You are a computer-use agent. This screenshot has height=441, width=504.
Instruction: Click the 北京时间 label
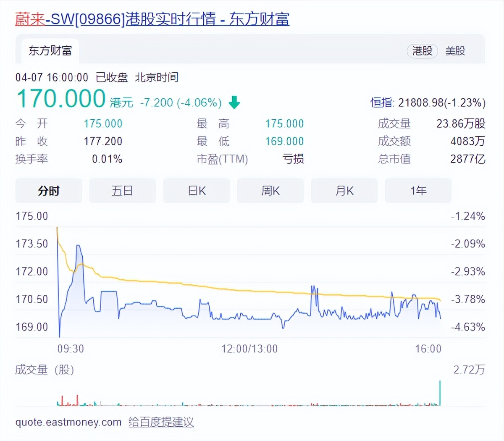[157, 78]
